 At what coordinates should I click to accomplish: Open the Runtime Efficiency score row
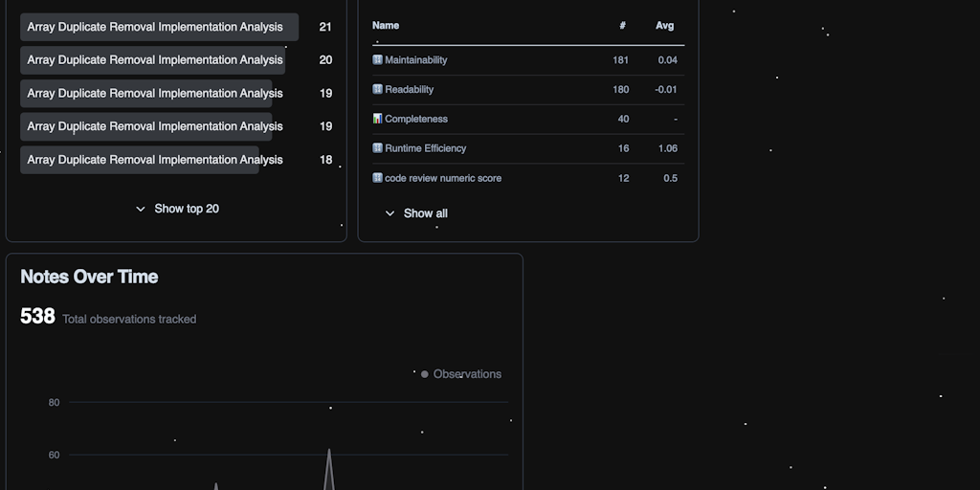pyautogui.click(x=528, y=148)
